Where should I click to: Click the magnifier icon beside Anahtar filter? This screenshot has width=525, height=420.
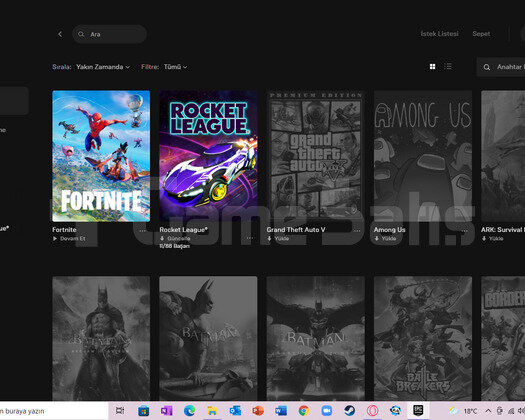pos(487,67)
